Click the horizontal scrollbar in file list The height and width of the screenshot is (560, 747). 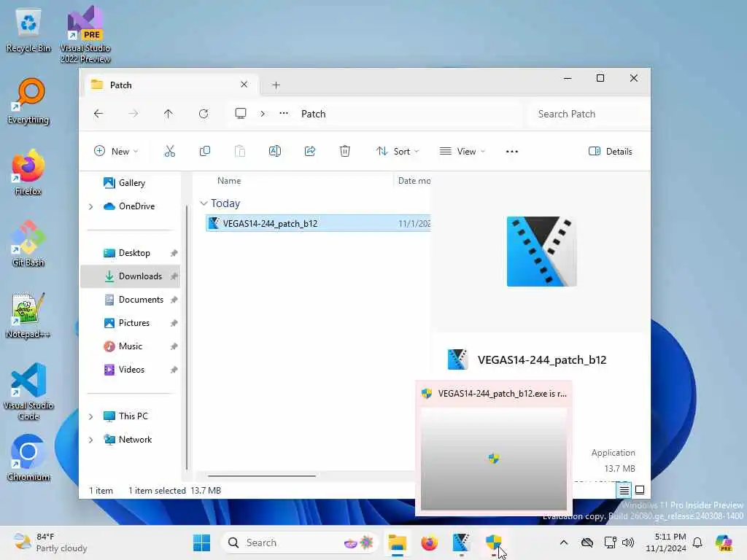262,475
